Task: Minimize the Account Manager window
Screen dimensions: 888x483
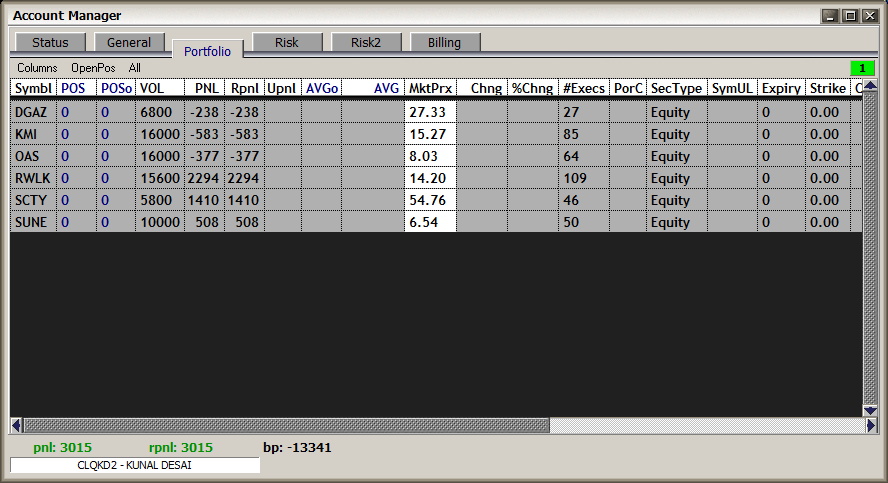Action: click(830, 16)
